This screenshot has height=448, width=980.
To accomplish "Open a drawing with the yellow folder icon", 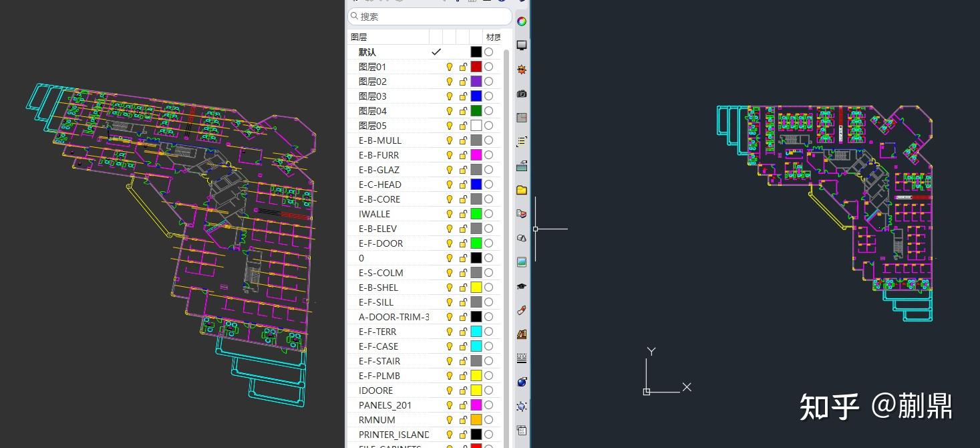I will [x=521, y=189].
